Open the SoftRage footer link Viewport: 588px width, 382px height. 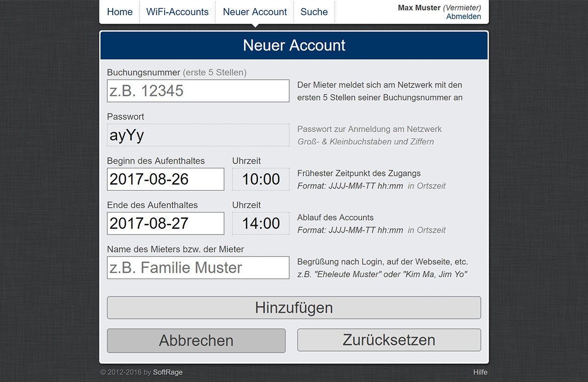(168, 372)
